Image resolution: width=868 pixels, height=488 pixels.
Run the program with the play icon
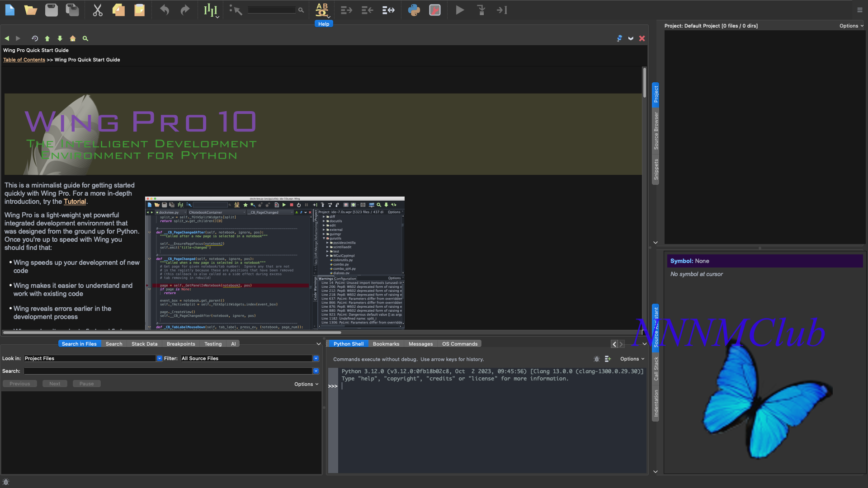tap(459, 10)
